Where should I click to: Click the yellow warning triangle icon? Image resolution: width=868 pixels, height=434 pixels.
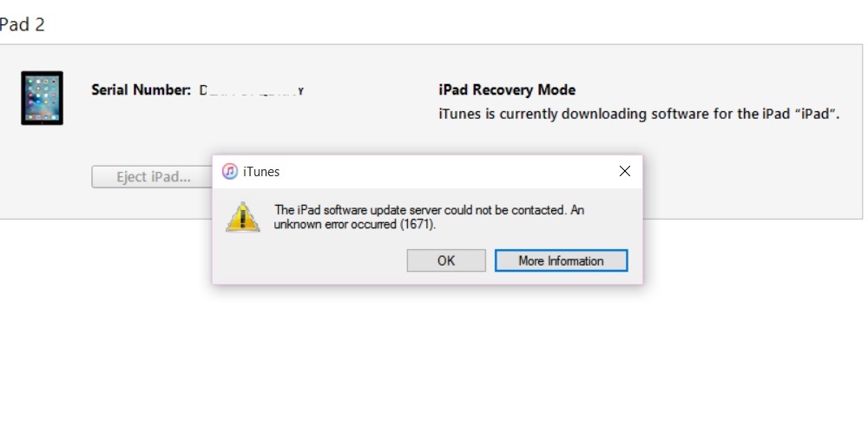pos(242,217)
